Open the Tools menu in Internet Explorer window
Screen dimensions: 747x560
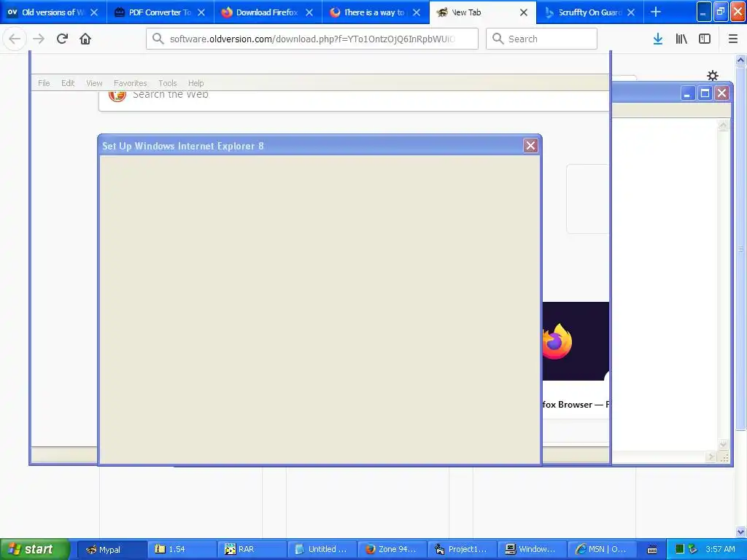[167, 83]
